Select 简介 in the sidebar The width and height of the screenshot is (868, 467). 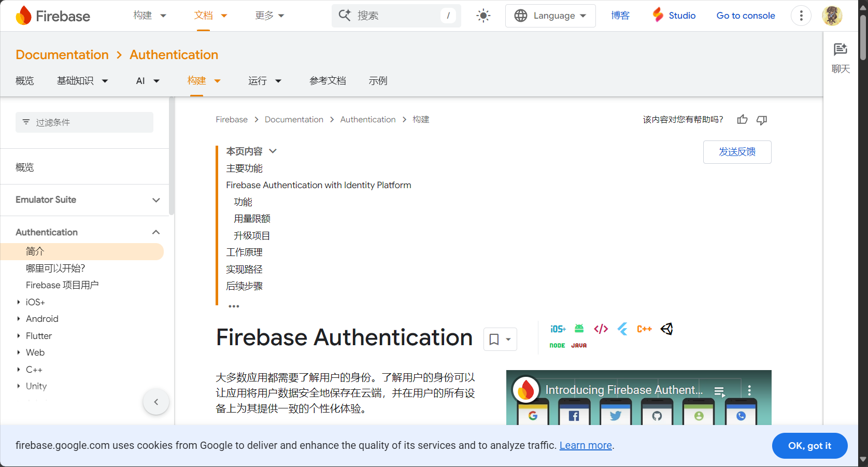(82, 251)
